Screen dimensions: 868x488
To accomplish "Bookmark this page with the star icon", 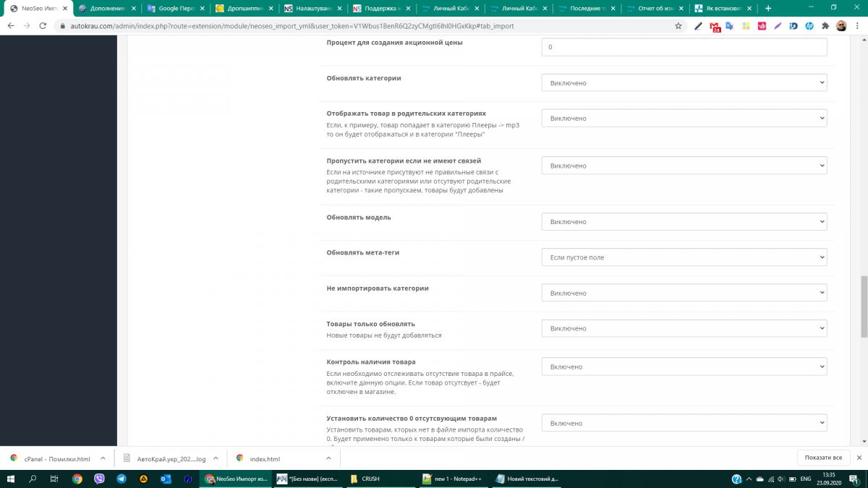I will [x=678, y=25].
